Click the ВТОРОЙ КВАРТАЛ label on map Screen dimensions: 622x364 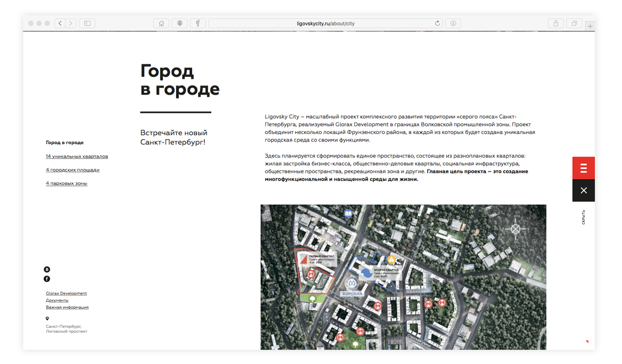(x=386, y=269)
